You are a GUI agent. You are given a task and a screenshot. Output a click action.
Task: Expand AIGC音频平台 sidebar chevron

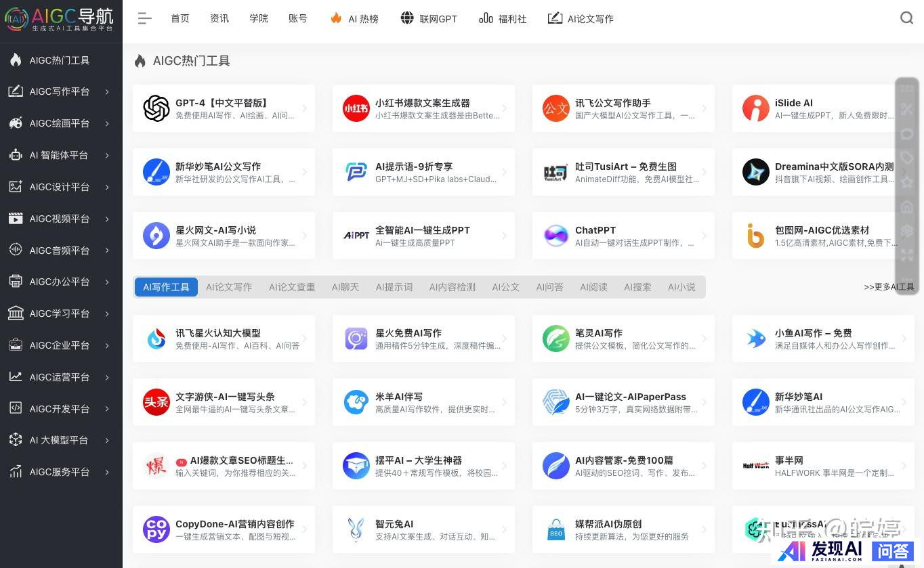pos(107,250)
